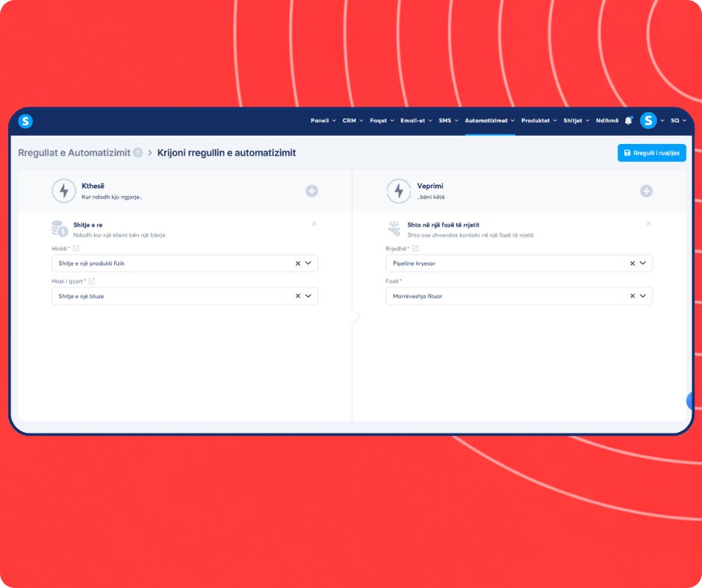Open the Shitjet menu

pyautogui.click(x=577, y=121)
